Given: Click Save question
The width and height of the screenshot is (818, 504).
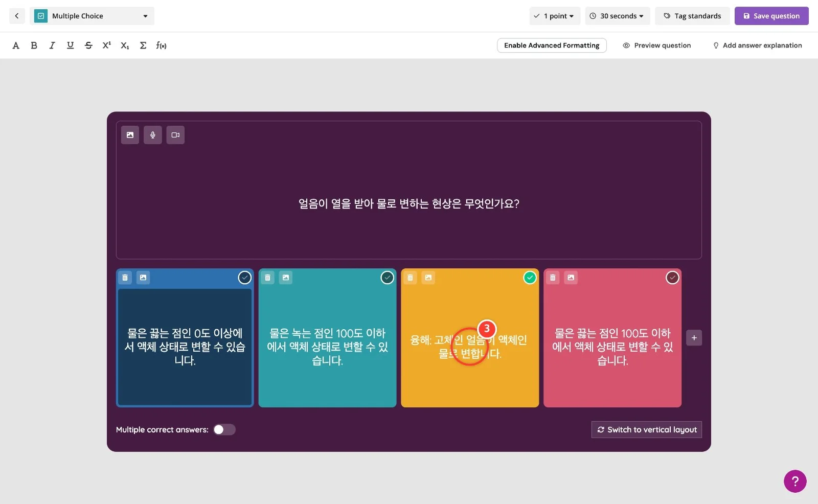Looking at the screenshot, I should click(771, 16).
